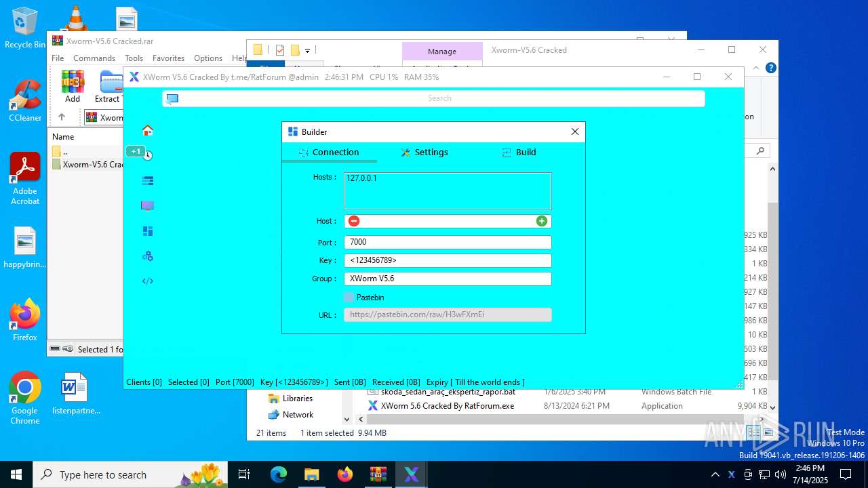Open Favorites menu in WinRAR

168,58
